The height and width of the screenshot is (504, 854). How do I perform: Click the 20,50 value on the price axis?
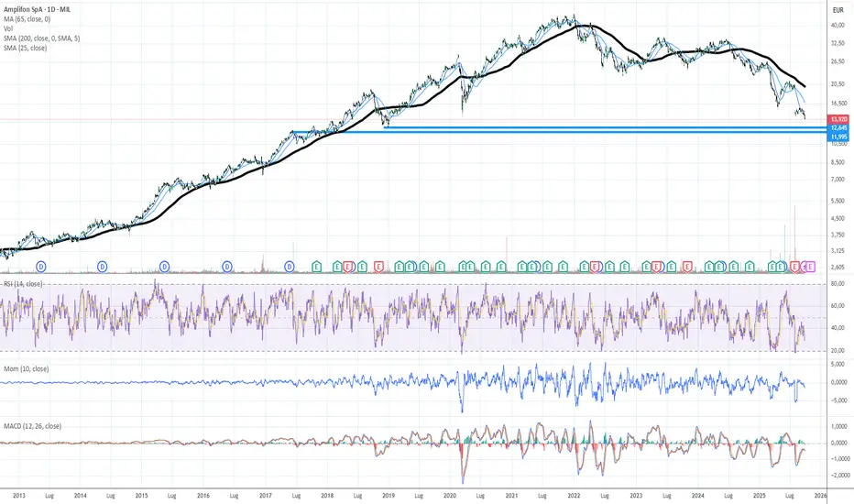(x=838, y=84)
